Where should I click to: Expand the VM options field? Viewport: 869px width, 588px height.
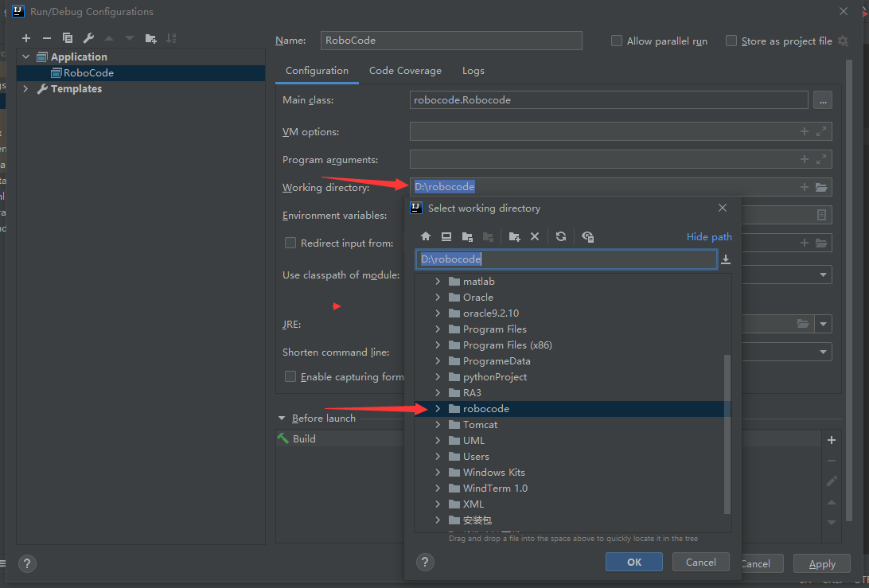coord(821,131)
